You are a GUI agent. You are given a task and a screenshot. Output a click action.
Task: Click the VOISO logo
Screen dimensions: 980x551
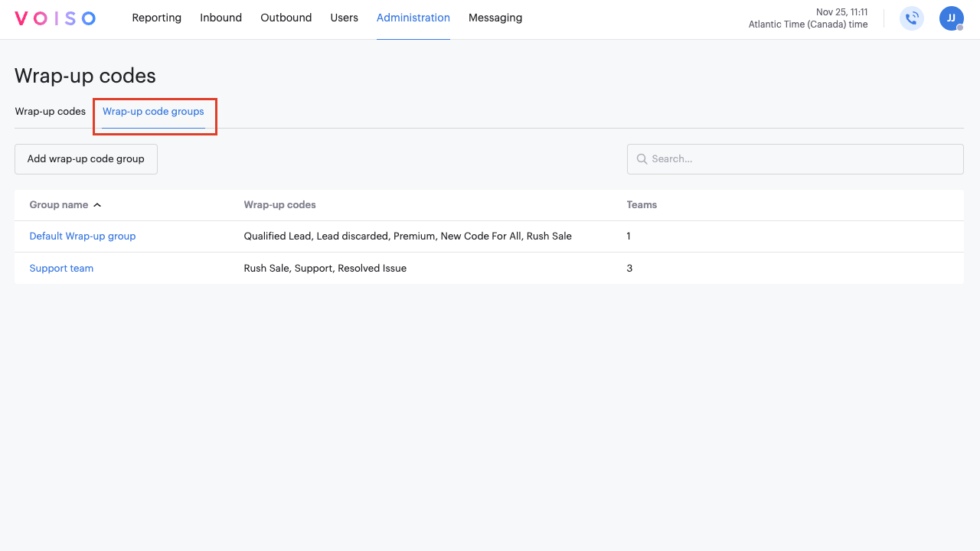[55, 18]
